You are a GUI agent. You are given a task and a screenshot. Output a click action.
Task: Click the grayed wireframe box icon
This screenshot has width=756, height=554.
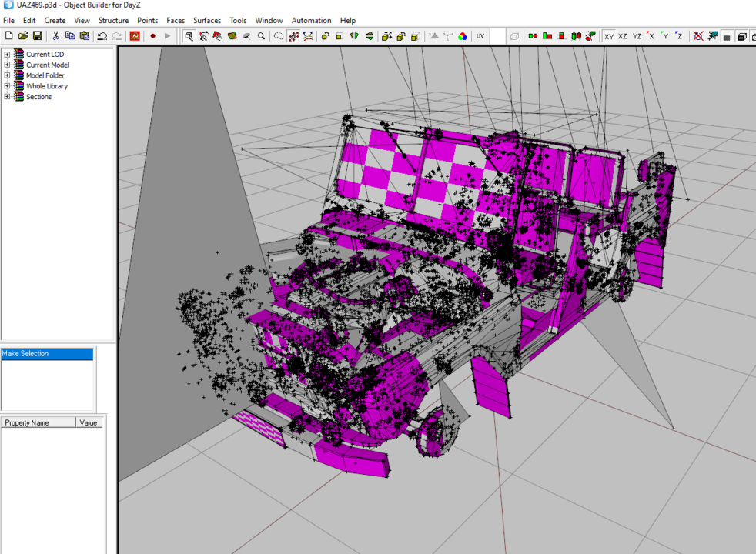pos(514,36)
